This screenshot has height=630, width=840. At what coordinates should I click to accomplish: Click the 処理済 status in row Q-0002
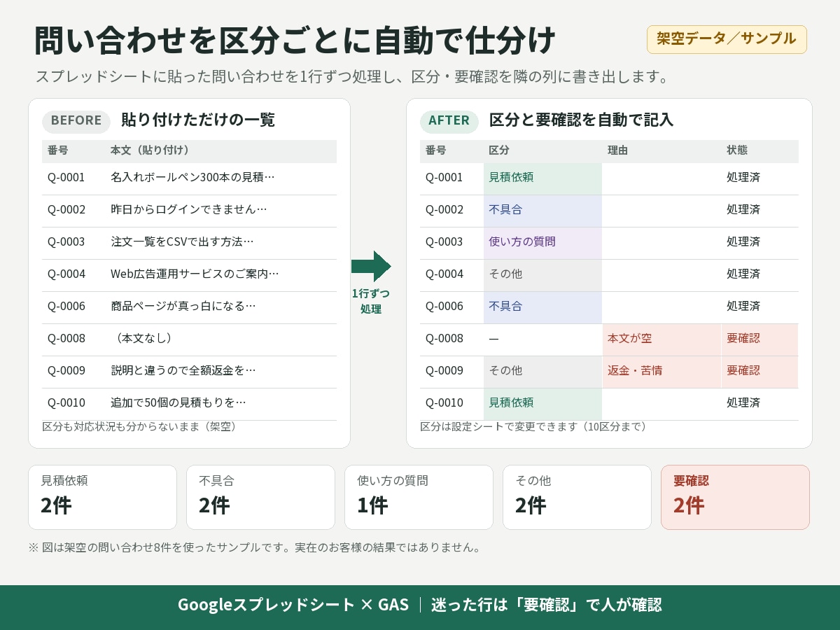pyautogui.click(x=743, y=210)
